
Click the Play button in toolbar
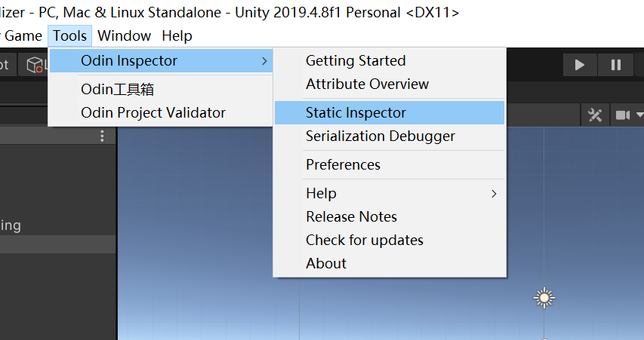coord(580,65)
